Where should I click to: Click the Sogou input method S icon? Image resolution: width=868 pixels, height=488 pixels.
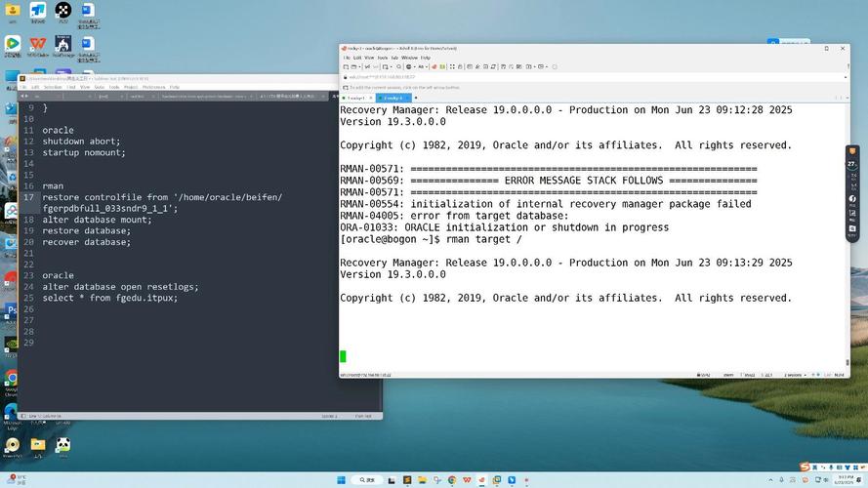tap(805, 468)
